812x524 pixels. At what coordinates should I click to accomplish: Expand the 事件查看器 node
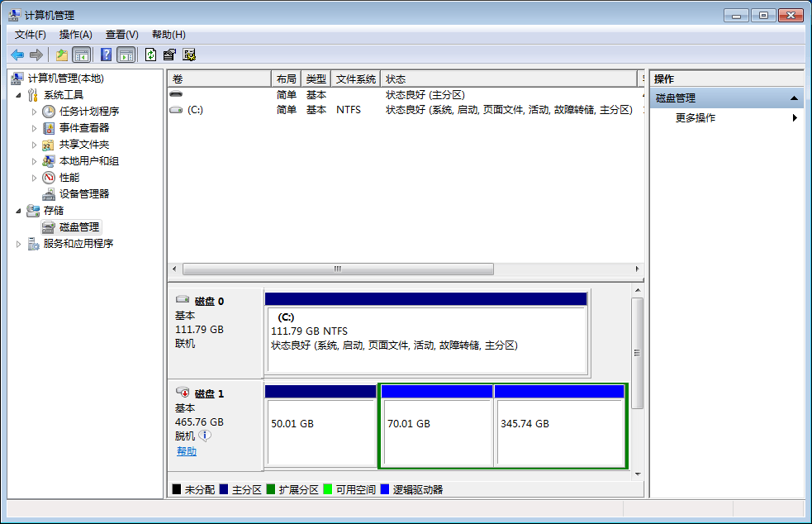[34, 128]
